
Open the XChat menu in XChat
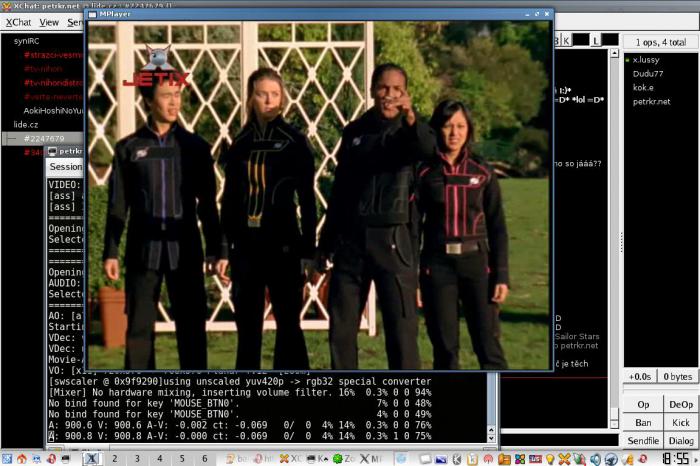[x=18, y=22]
